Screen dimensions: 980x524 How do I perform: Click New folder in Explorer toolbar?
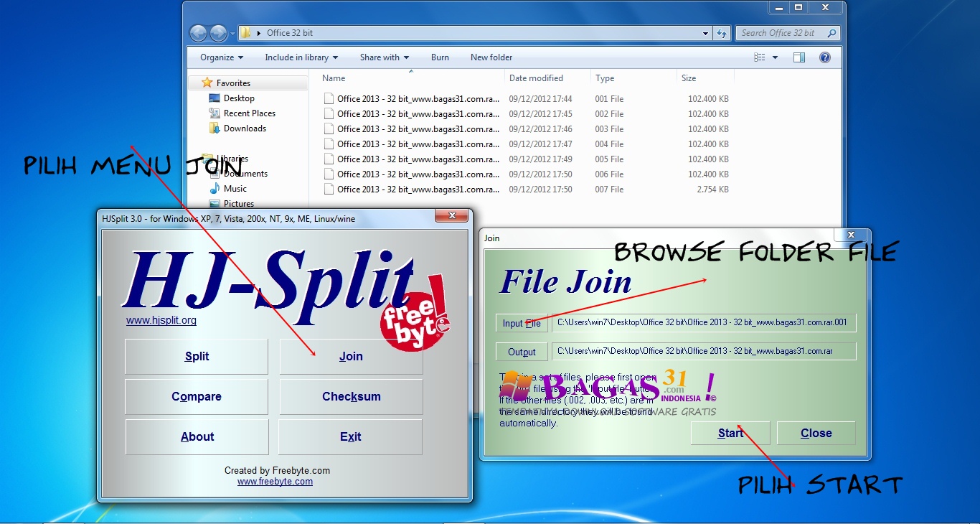491,57
